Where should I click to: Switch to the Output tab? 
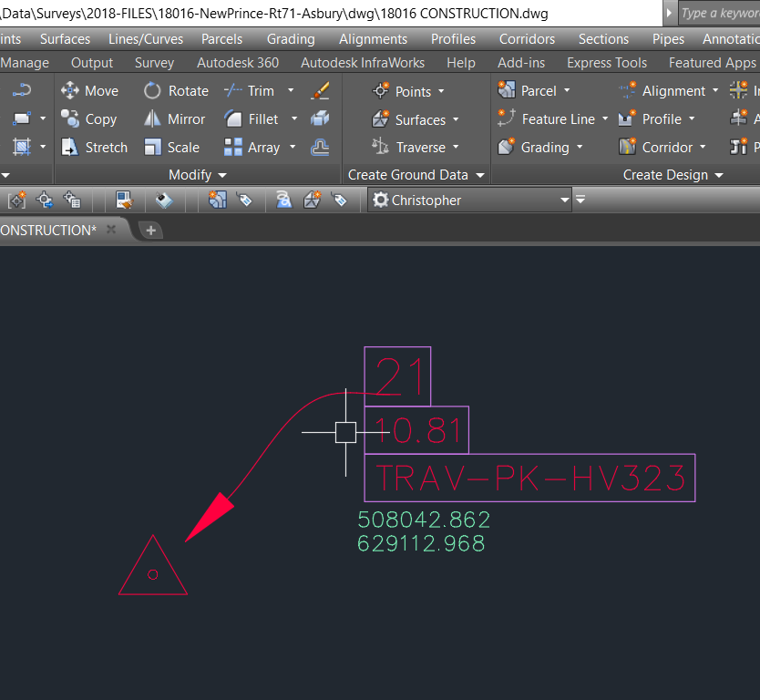tap(92, 63)
